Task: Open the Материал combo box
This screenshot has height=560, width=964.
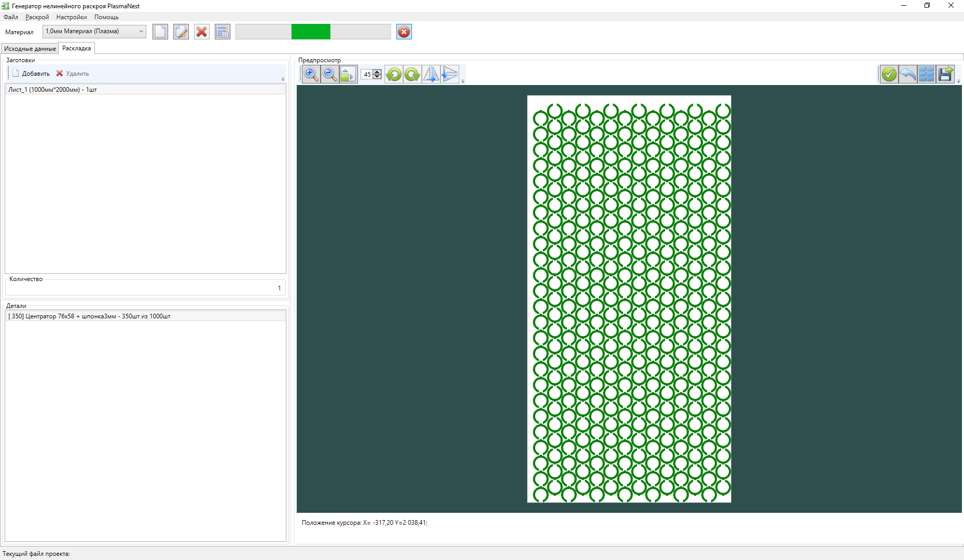Action: pos(94,31)
